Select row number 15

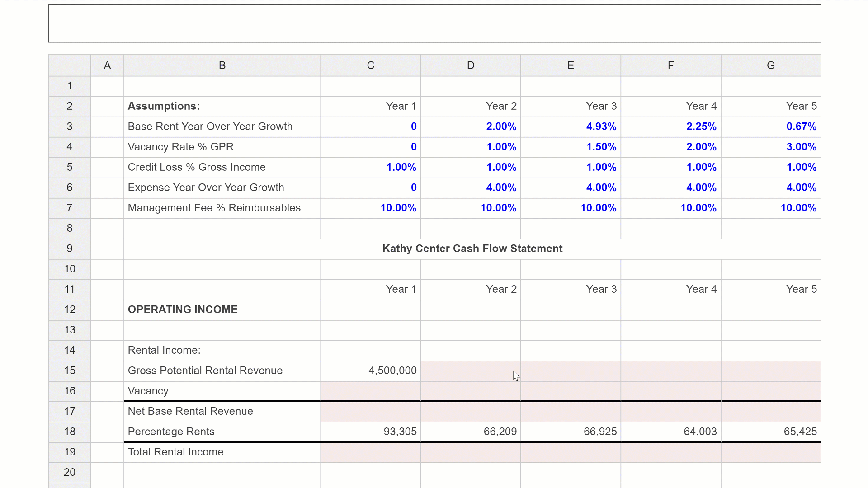click(69, 371)
